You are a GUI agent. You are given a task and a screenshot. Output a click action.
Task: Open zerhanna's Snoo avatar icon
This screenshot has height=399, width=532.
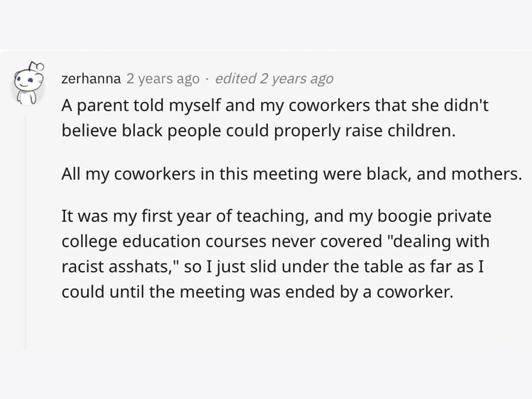pos(28,83)
